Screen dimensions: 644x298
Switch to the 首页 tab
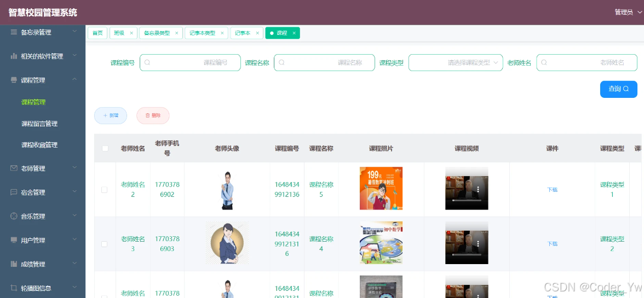point(97,33)
